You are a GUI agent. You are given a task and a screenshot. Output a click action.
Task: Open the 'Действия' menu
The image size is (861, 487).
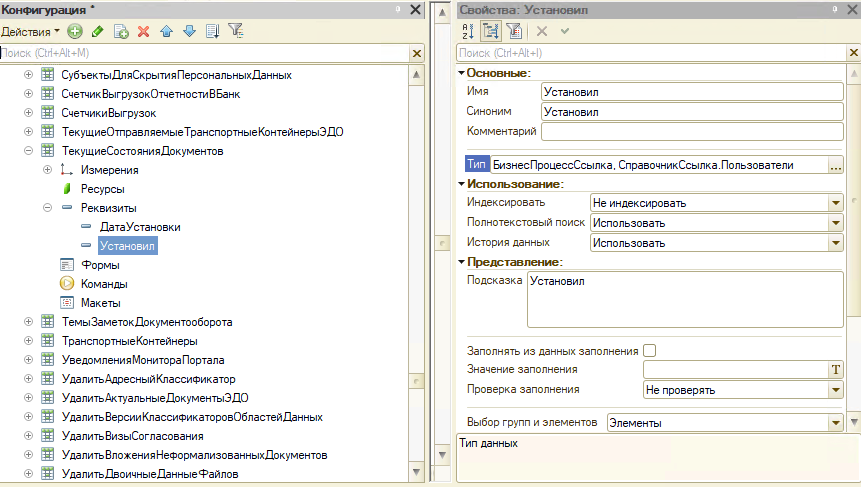(x=30, y=31)
